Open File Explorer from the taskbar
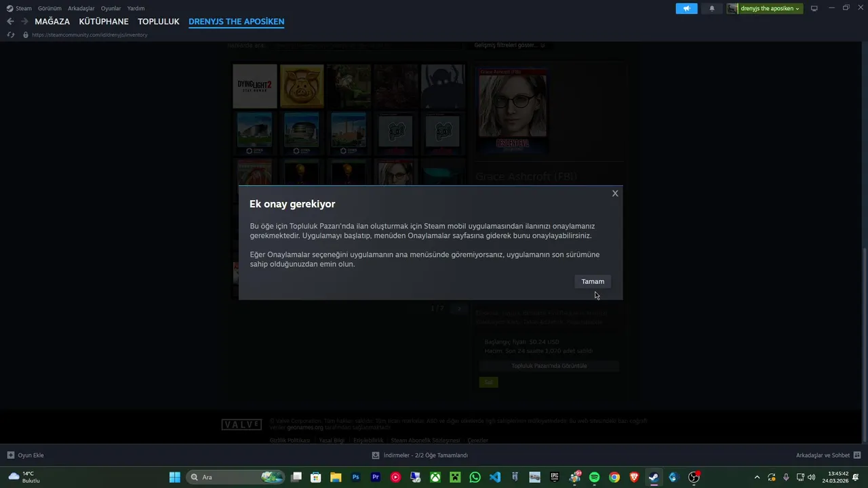This screenshot has height=488, width=868. click(336, 477)
